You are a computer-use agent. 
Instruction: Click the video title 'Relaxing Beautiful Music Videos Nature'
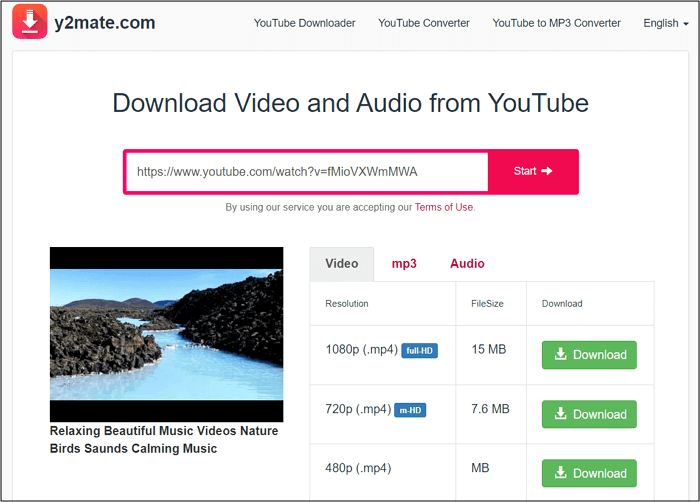click(x=164, y=431)
